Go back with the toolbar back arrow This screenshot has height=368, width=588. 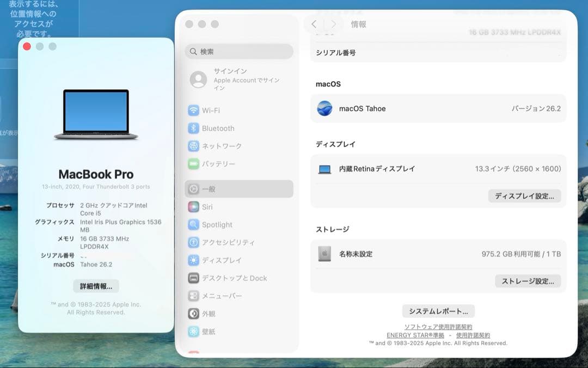click(314, 24)
